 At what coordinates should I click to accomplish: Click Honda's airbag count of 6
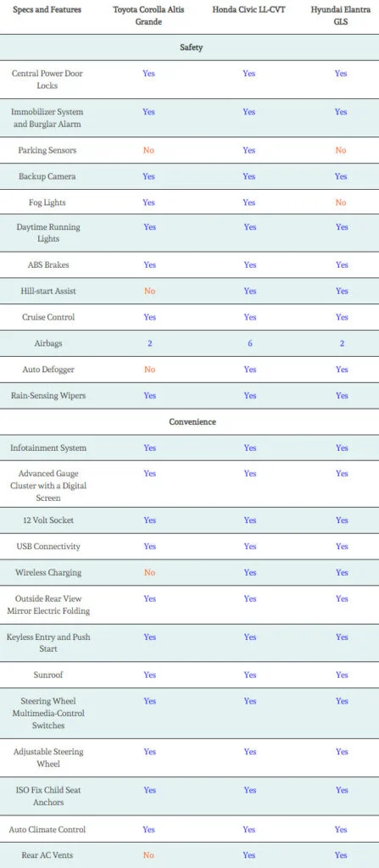pyautogui.click(x=250, y=344)
